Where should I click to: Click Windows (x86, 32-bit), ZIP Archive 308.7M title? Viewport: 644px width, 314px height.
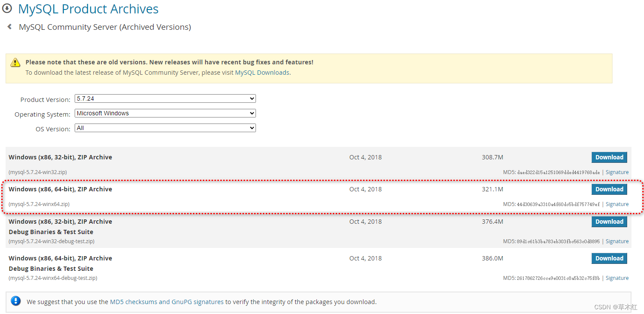60,157
